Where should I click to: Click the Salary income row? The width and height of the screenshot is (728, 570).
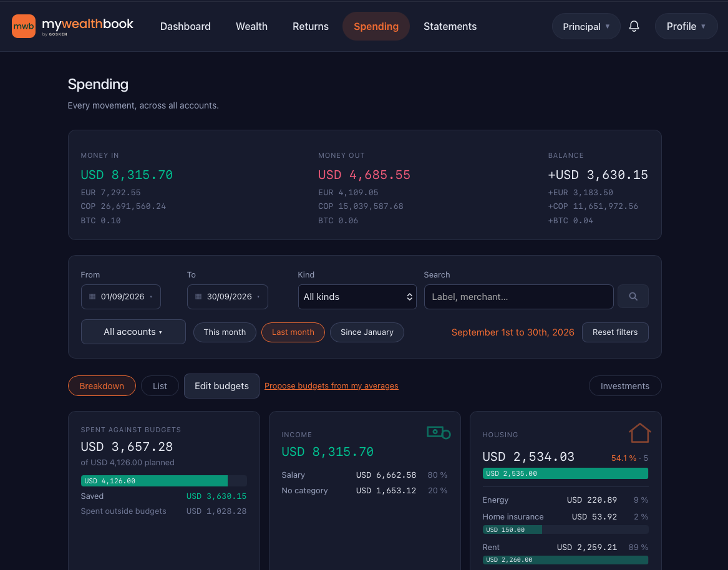coord(364,475)
